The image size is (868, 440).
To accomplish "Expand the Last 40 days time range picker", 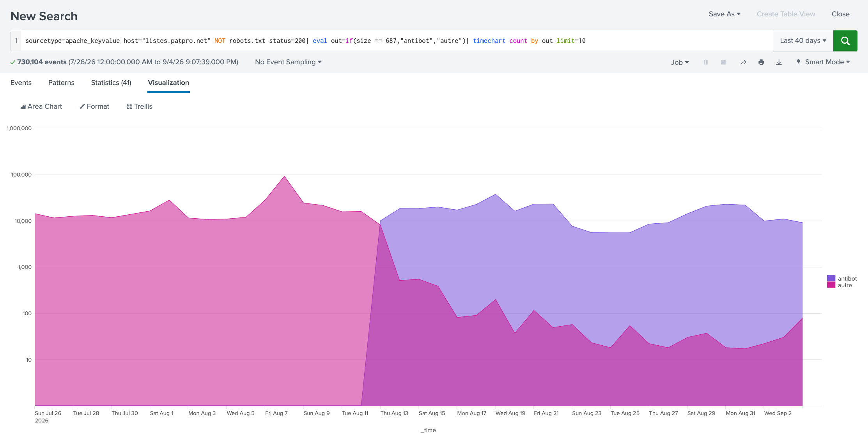I will (x=803, y=41).
